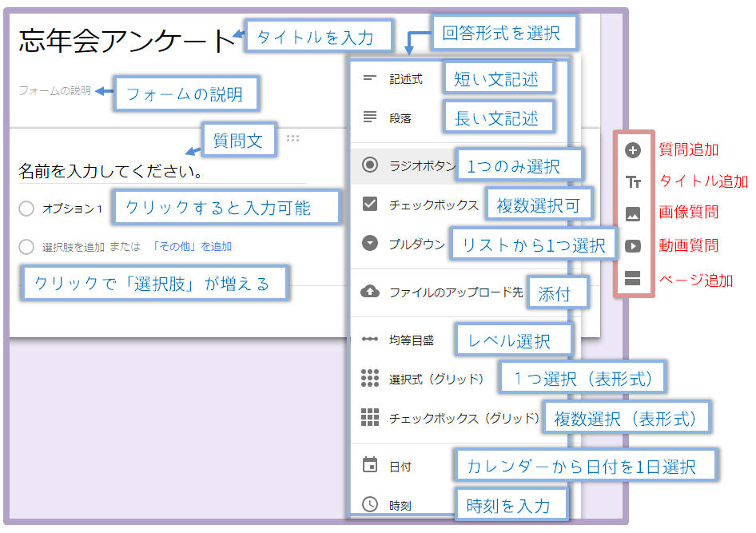Select the オプション 1 radio button
Viewport: 756px width, 533px height.
coord(26,209)
